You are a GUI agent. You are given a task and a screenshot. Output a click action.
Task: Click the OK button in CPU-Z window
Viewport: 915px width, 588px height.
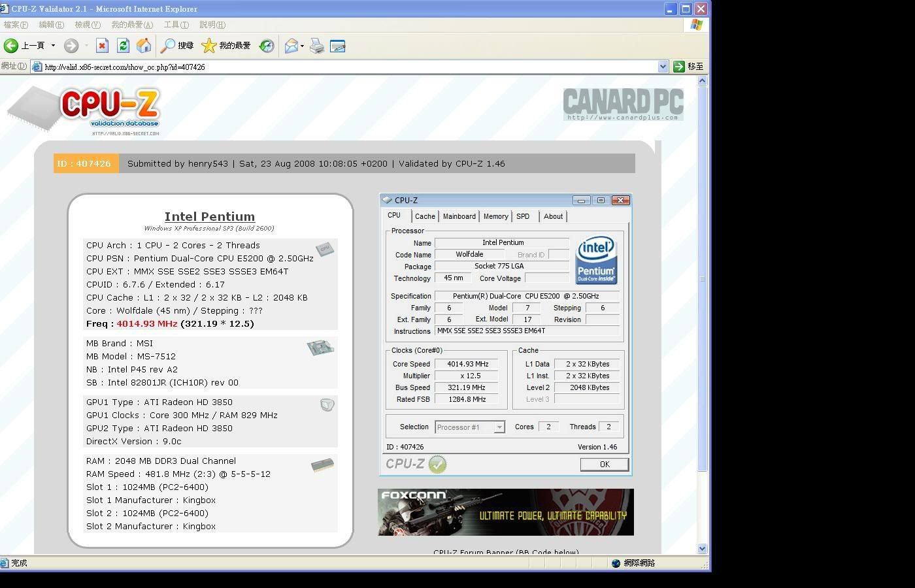605,465
